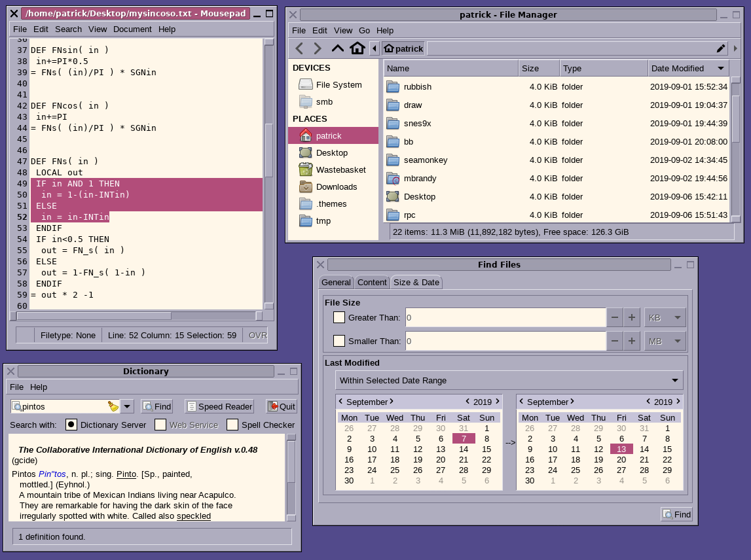Toggle path edit pencil icon in location bar

(721, 48)
